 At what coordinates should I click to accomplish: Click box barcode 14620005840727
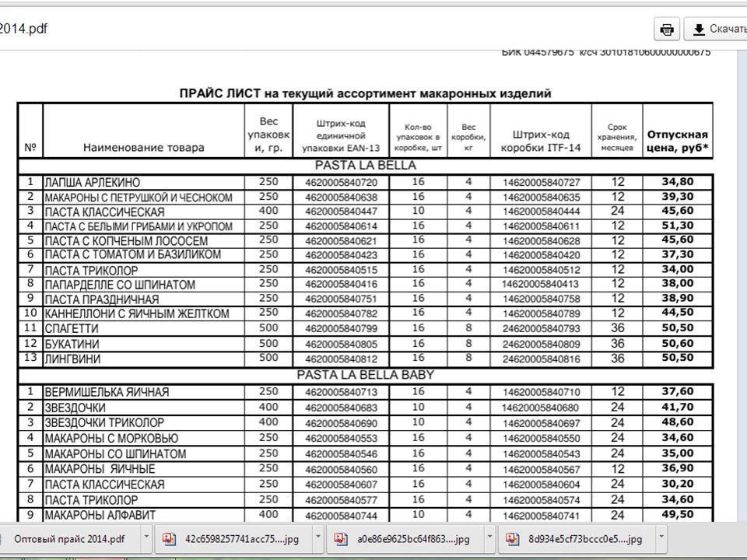tap(542, 183)
